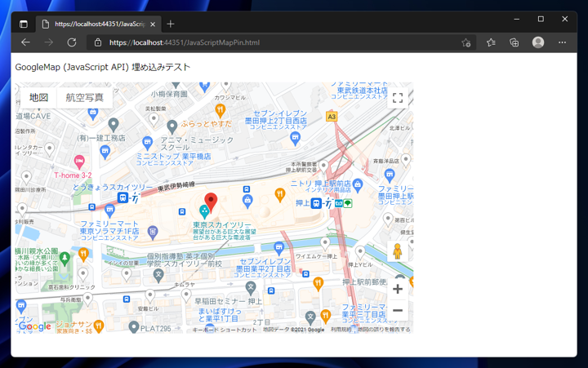Screen dimensions: 588x368
Task: Click ファミリーマート 東京ソラマチ1F店 icon
Action: click(109, 211)
